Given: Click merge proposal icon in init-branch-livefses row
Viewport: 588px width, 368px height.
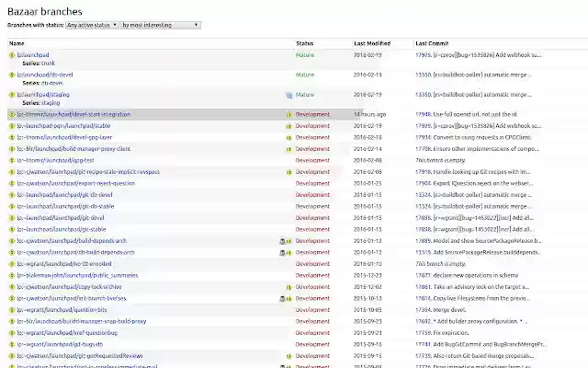Looking at the screenshot, I should click(288, 299).
